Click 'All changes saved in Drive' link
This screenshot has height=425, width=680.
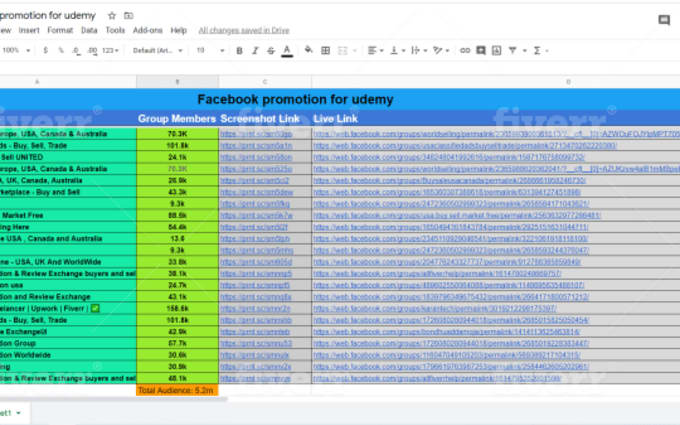[x=244, y=30]
